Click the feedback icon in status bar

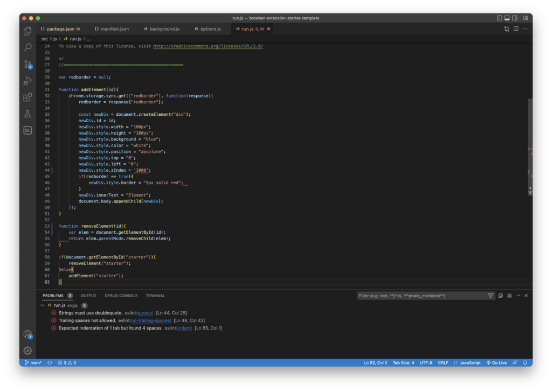pos(515,363)
